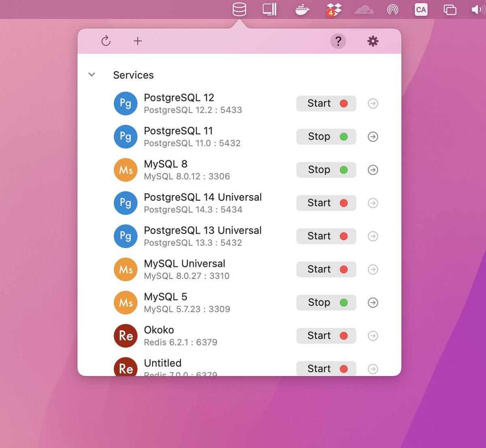Start PostgreSQL 13 Universal service
Image resolution: width=486 pixels, height=448 pixels.
coord(326,236)
